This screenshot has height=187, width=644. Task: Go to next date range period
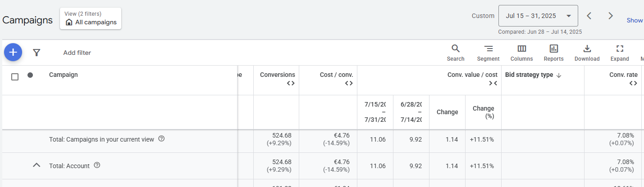(x=611, y=16)
